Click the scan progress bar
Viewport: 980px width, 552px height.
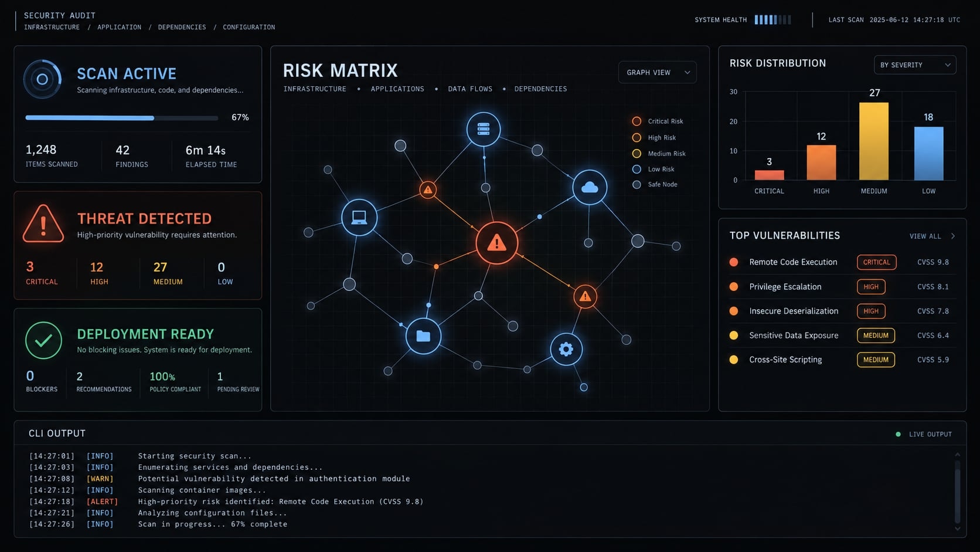pyautogui.click(x=121, y=118)
